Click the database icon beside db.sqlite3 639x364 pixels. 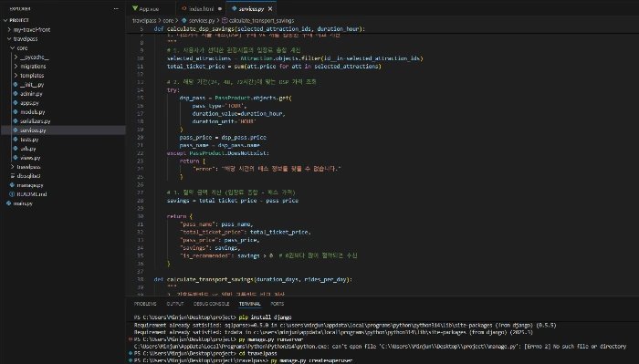coord(13,176)
